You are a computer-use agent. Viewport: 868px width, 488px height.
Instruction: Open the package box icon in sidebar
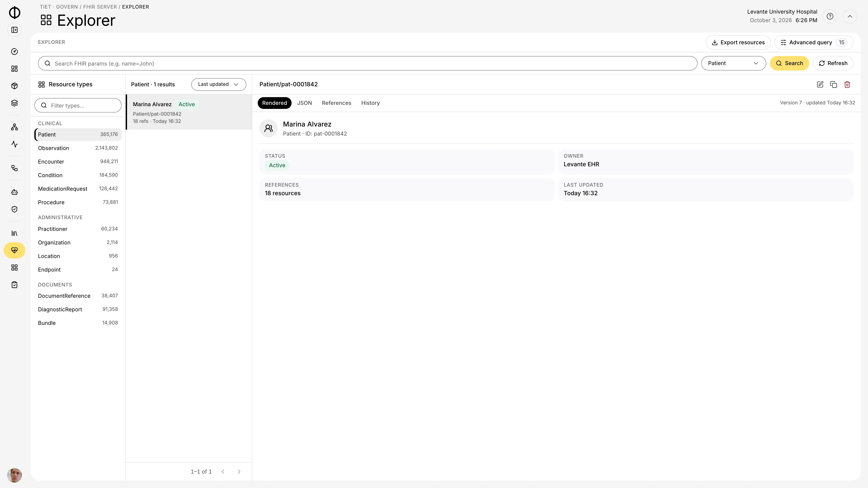(14, 86)
